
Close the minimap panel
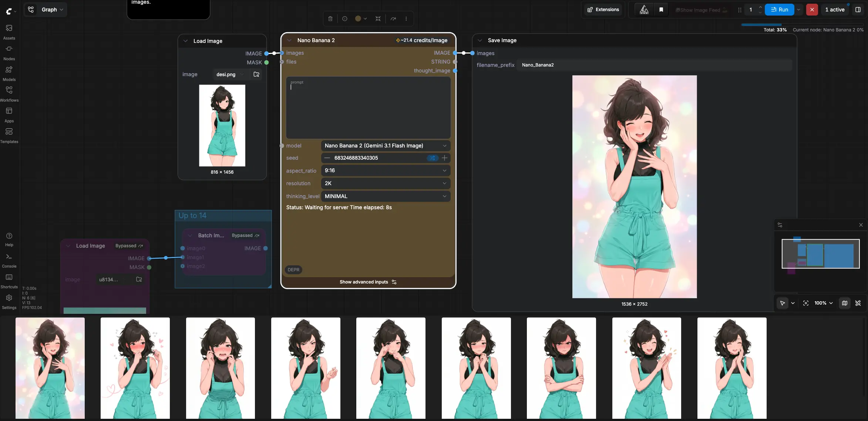861,225
